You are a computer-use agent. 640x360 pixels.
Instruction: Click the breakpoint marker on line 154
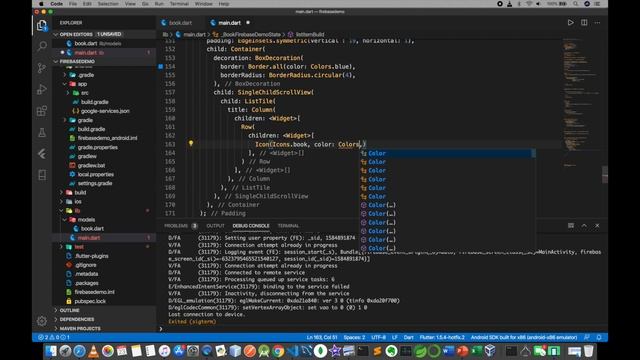pyautogui.click(x=160, y=67)
